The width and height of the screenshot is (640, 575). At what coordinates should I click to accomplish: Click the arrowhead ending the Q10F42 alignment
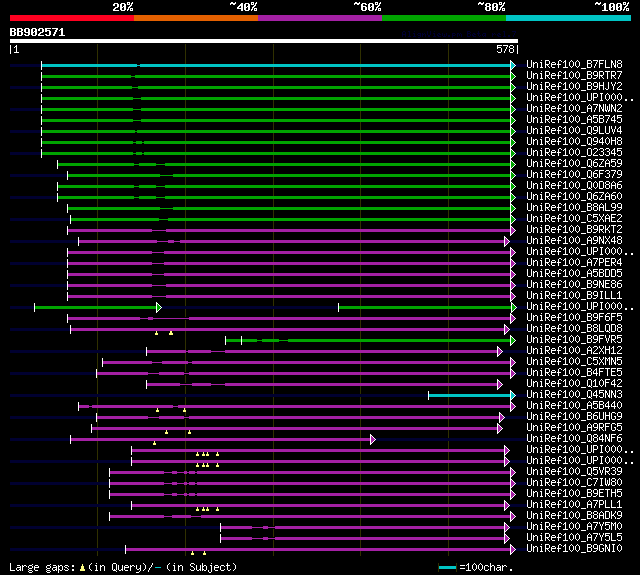click(500, 384)
